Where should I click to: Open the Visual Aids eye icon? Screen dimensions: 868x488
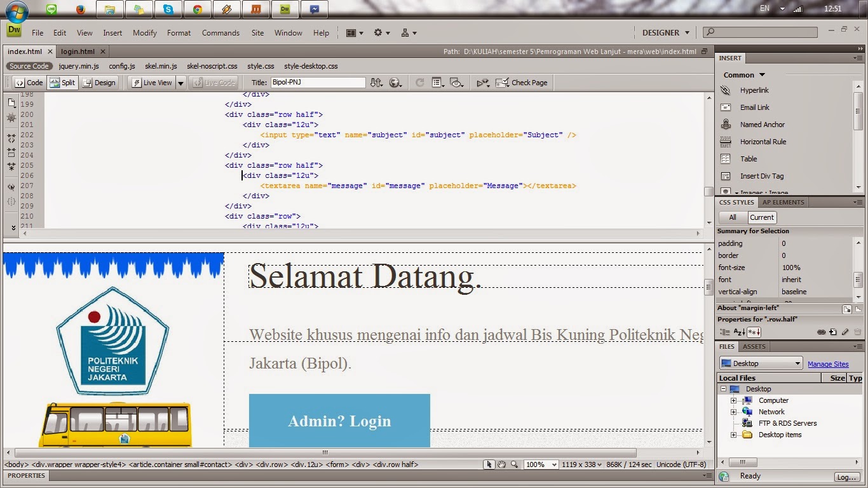click(x=456, y=83)
